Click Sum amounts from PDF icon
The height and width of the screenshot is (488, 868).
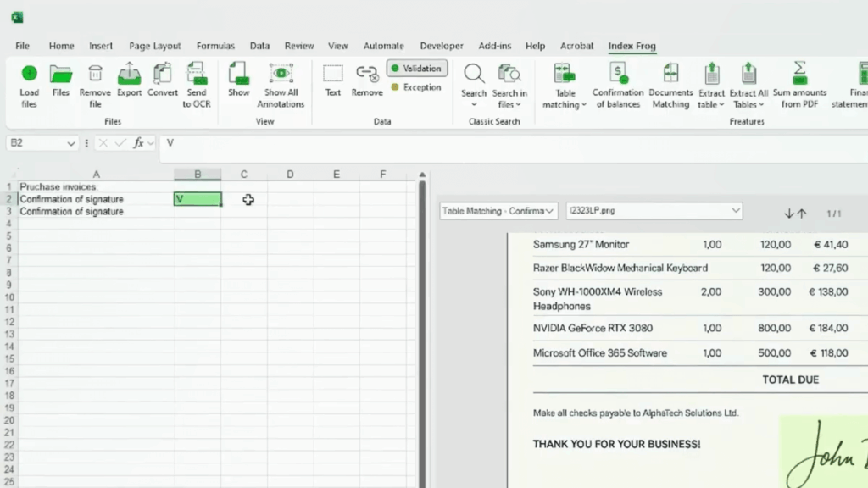pos(800,73)
